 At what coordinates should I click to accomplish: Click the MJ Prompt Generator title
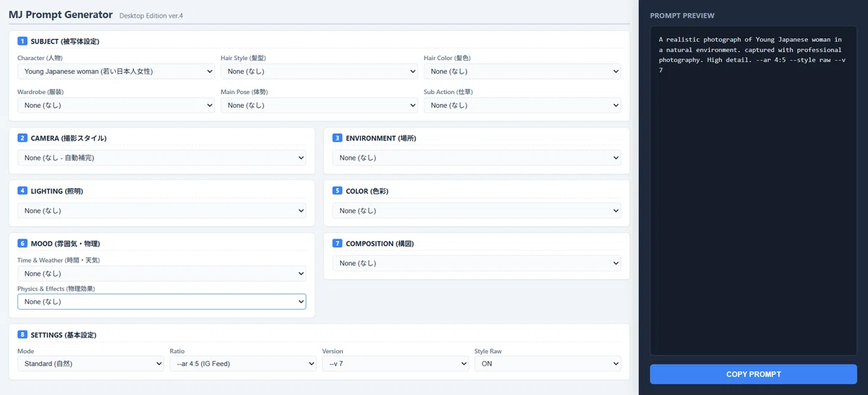[61, 14]
